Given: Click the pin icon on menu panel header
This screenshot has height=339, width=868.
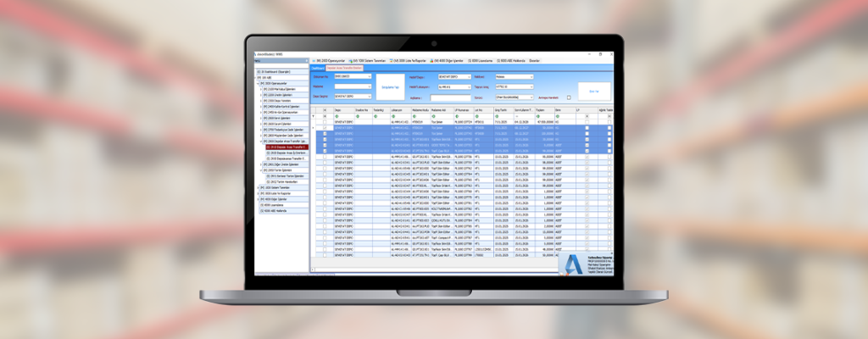Looking at the screenshot, I should pyautogui.click(x=305, y=61).
